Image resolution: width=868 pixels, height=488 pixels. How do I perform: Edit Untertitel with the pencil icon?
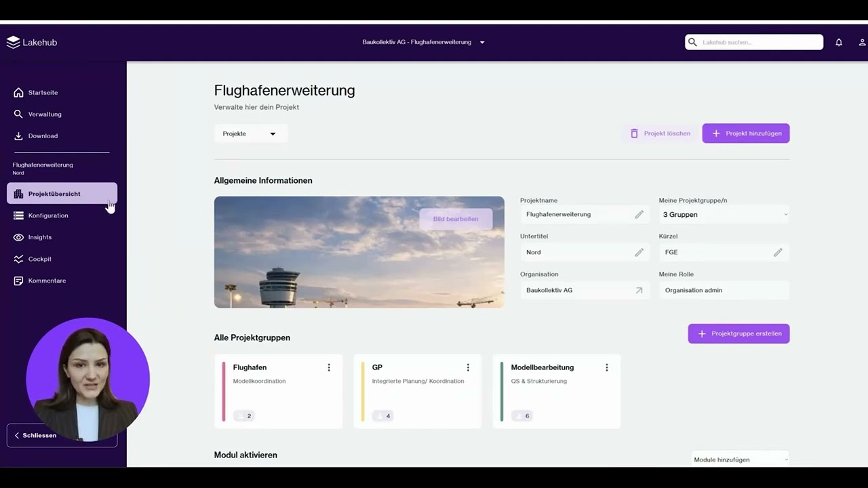point(639,252)
